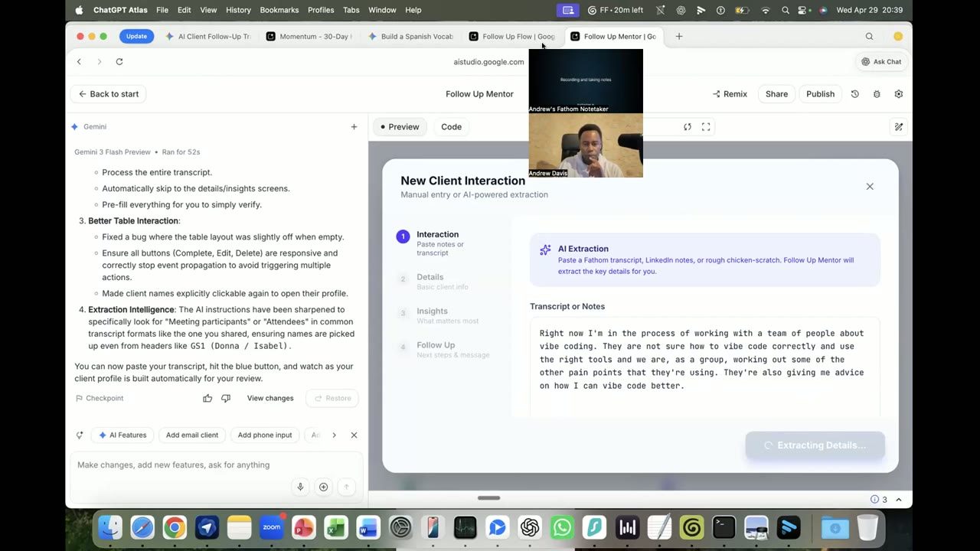The height and width of the screenshot is (551, 980).
Task: Open WhatsApp from the dock
Action: (562, 528)
